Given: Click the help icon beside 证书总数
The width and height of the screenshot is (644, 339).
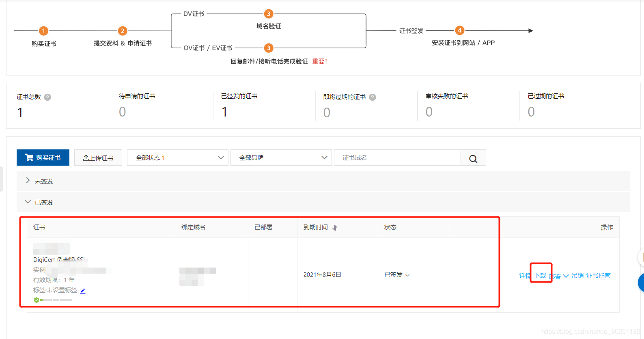Looking at the screenshot, I should coord(47,97).
